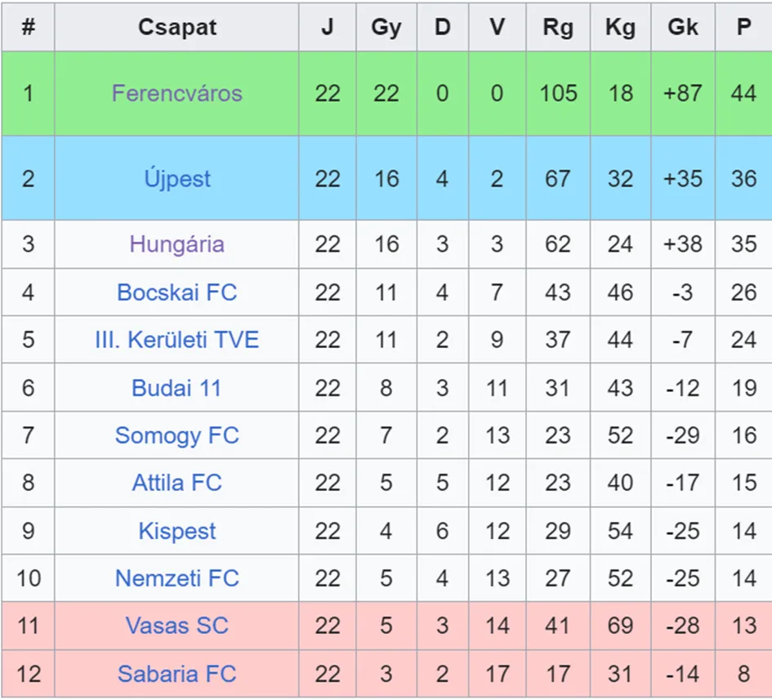This screenshot has width=772, height=700.
Task: Click the +35 goal difference cell
Action: (683, 178)
